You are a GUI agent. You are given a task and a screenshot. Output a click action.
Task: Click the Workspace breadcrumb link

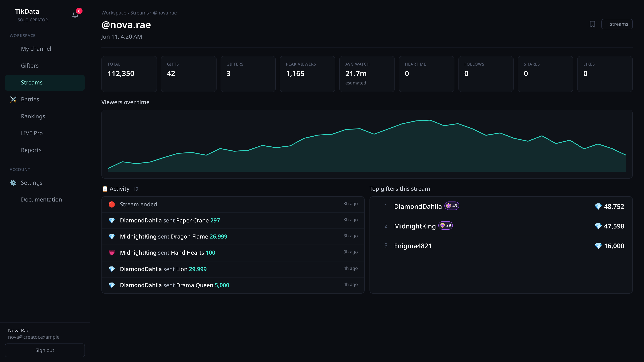click(114, 13)
